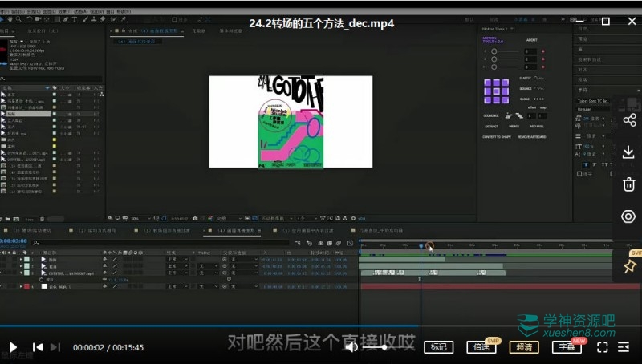This screenshot has width=642, height=364.
Task: Click the play button in the video player
Action: click(13, 347)
